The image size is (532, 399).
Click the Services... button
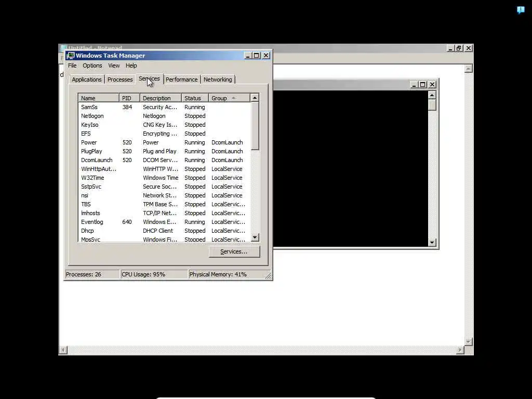[234, 251]
